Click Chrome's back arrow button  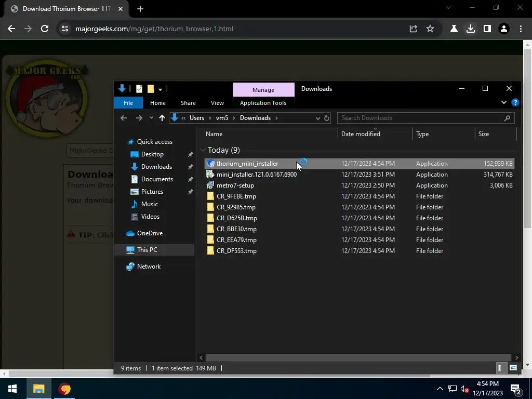pyautogui.click(x=11, y=29)
